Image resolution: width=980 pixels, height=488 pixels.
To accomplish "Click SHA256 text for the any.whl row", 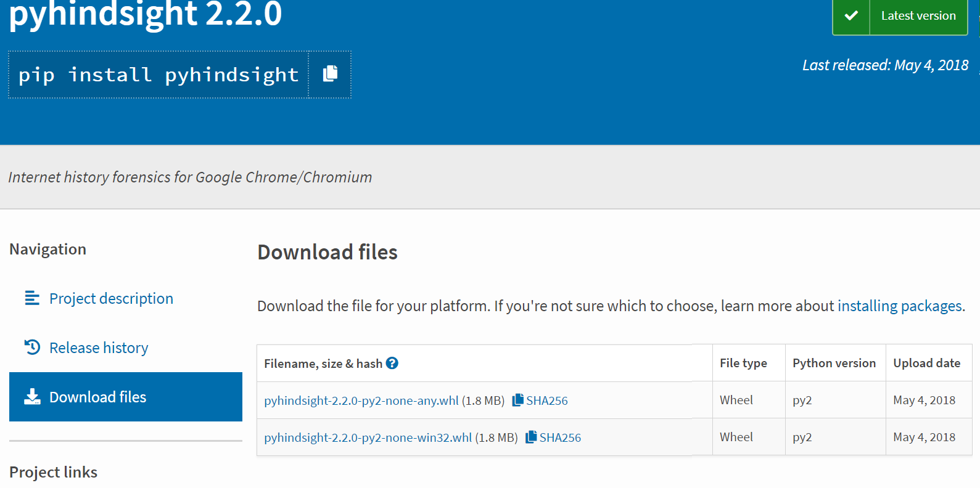I will pos(547,401).
